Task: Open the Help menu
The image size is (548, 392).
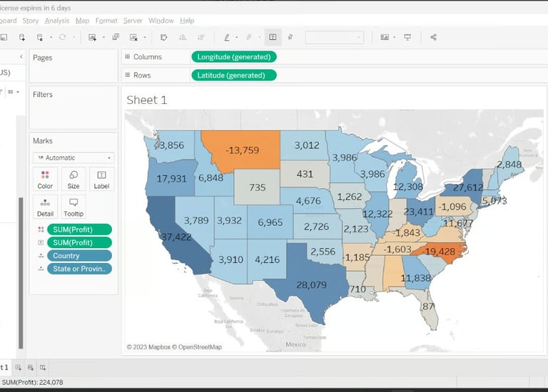Action: 187,21
